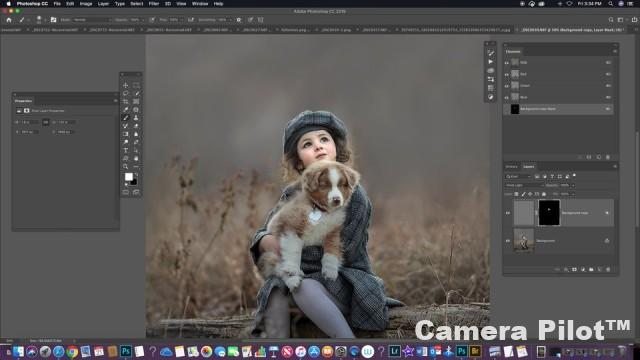Select the Eraser tool
This screenshot has height=360, width=640.
pyautogui.click(x=136, y=126)
